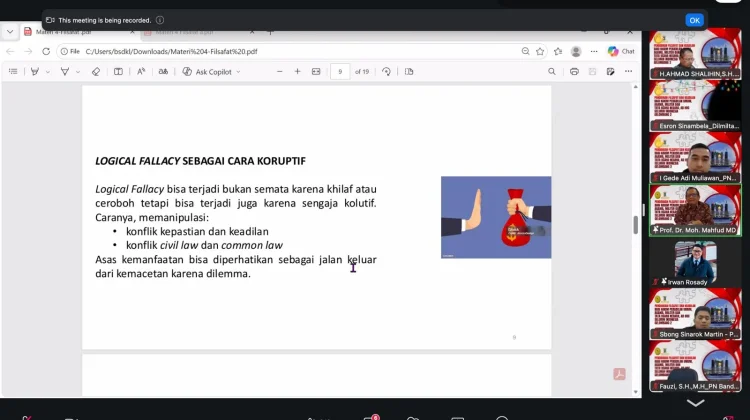The height and width of the screenshot is (420, 750).
Task: Select Prof. Dr. Moh. Mahfud MD tile
Action: click(695, 210)
